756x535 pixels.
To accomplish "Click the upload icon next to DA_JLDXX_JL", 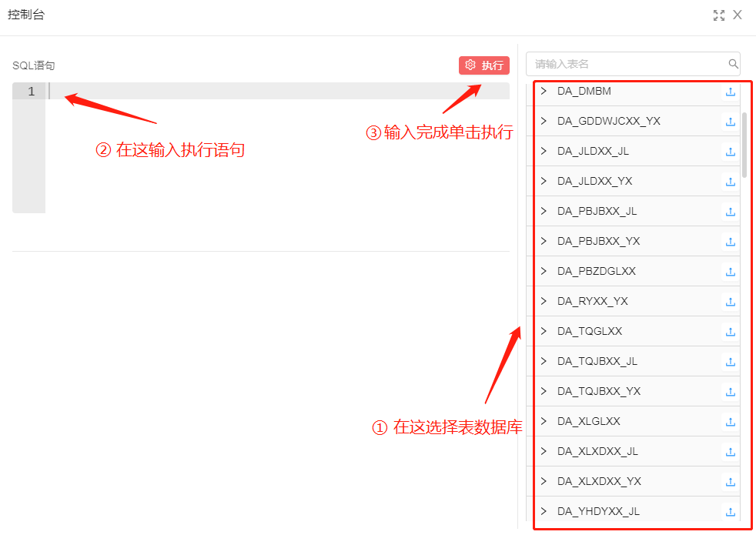I will point(730,152).
